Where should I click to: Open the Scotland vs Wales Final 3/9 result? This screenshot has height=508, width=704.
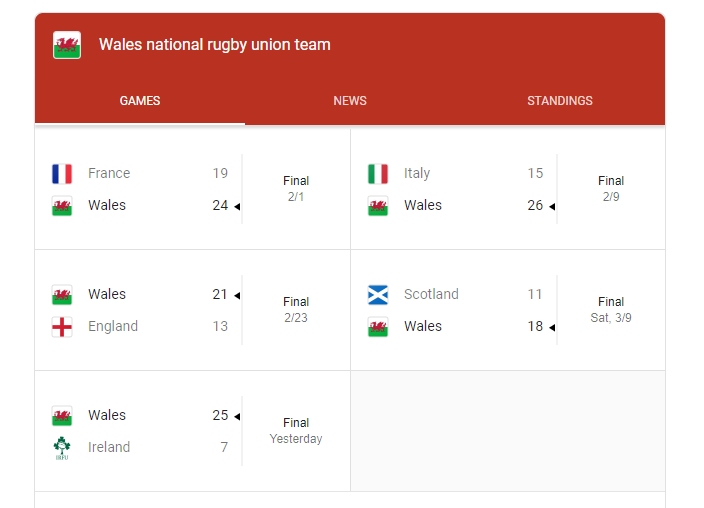point(611,309)
